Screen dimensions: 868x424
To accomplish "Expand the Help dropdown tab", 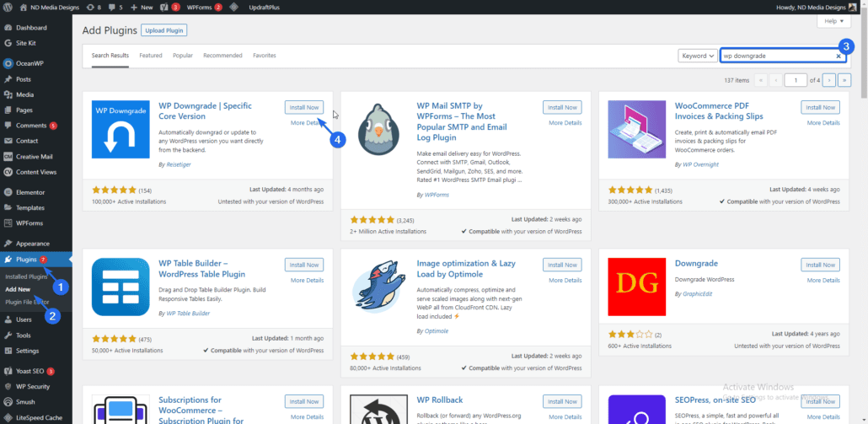I will [833, 21].
